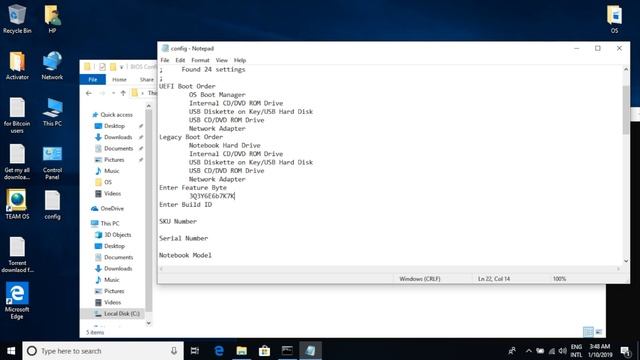Click the ENG INTL language indicator
Viewport: 640px width, 360px height.
point(576,351)
